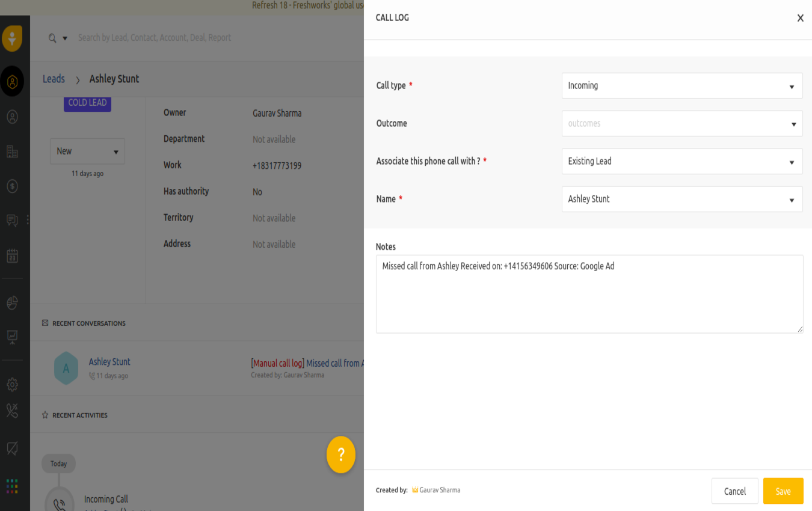Select the Leads icon in the sidebar
Viewport: 812px width, 511px height.
click(12, 82)
